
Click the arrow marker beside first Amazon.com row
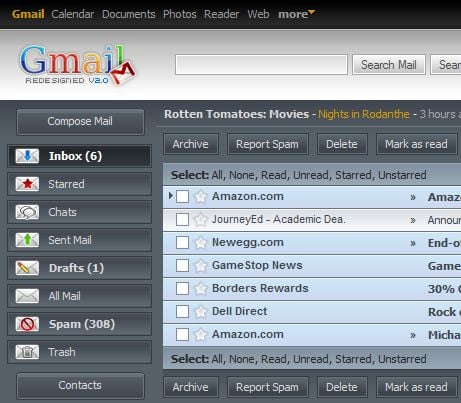[171, 196]
